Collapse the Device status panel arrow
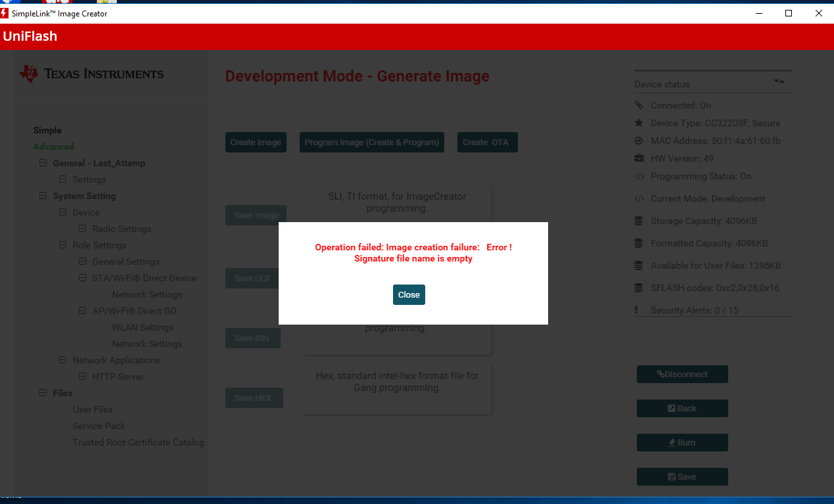 click(779, 81)
